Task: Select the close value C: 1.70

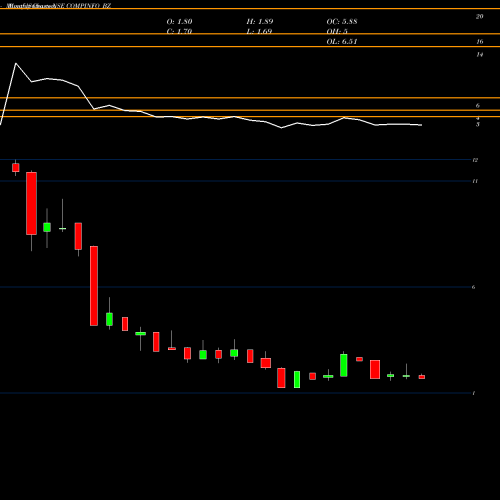Action: point(179,31)
